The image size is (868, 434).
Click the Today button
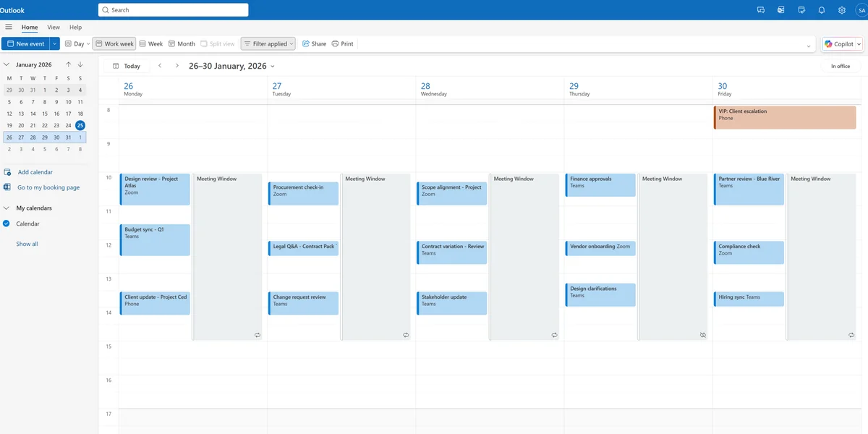127,66
